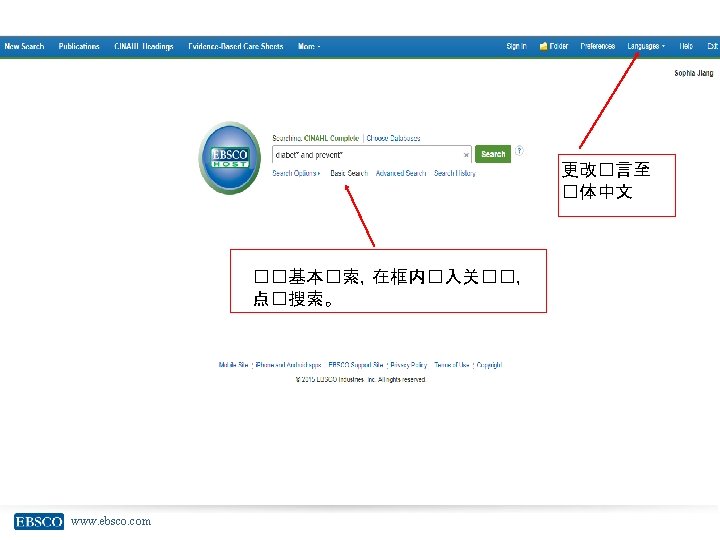Open iPhone and Android apps link
This screenshot has width=720, height=540.
point(288,365)
